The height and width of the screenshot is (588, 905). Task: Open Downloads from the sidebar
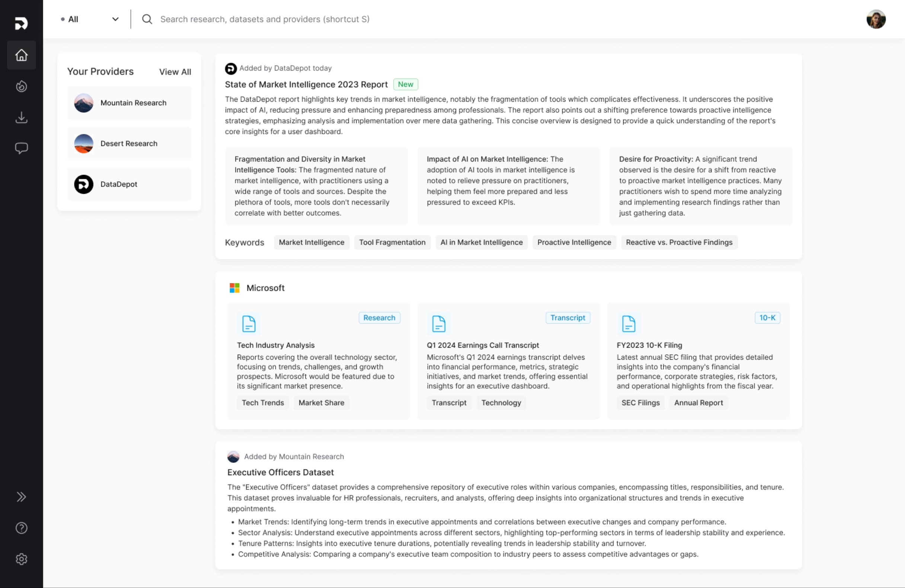(21, 118)
